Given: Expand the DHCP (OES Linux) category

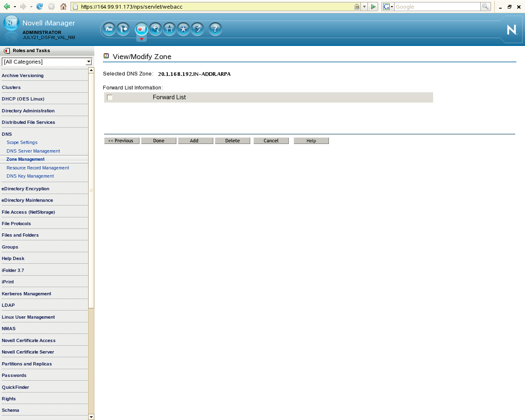Looking at the screenshot, I should [23, 99].
